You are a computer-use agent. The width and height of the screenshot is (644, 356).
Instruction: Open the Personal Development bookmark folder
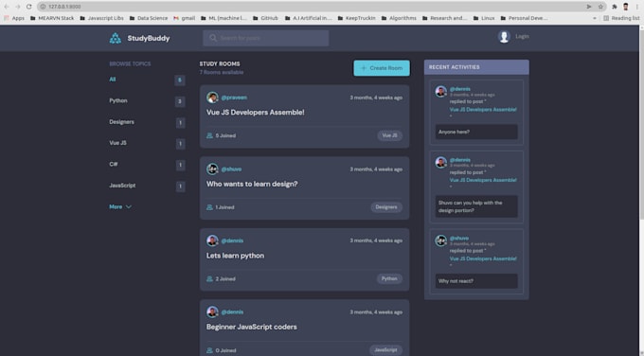(524, 18)
